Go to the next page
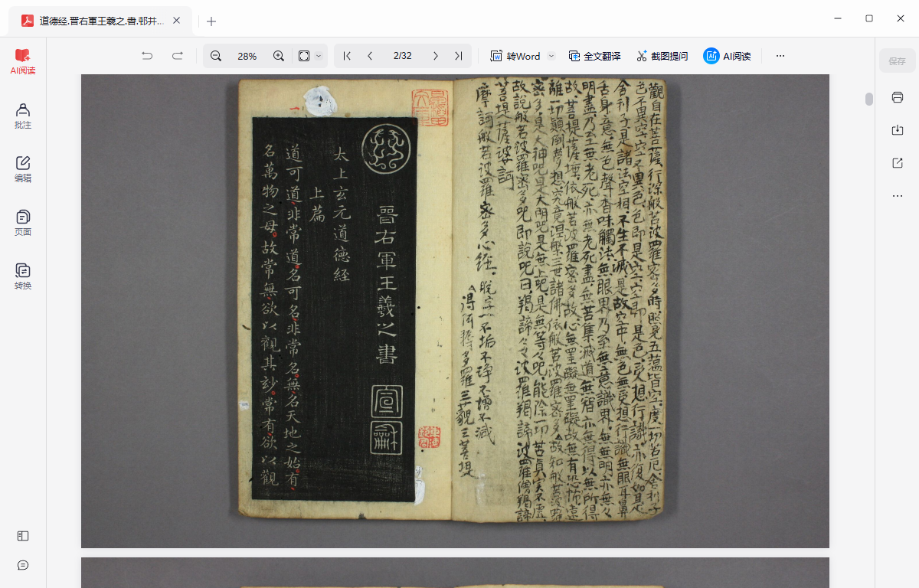 click(x=436, y=56)
